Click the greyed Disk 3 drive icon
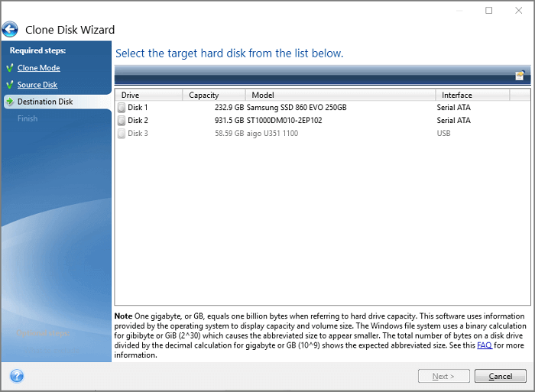This screenshot has height=392, width=535. pos(122,134)
